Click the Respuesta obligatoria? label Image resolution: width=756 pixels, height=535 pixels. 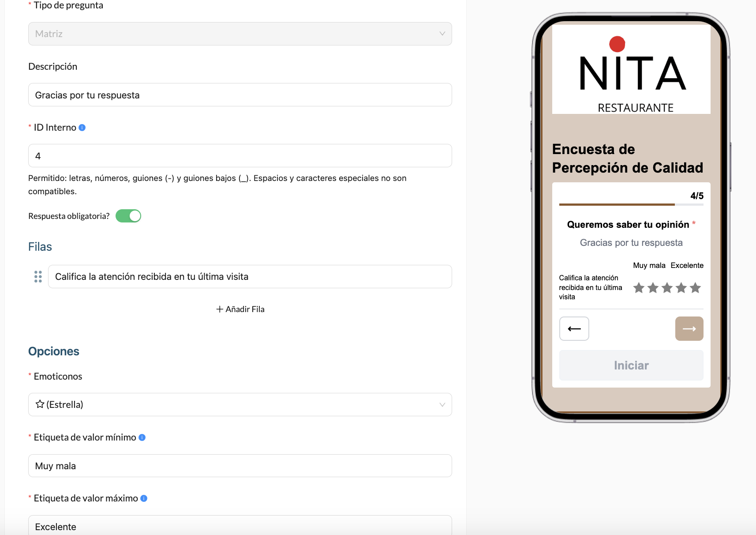point(69,216)
